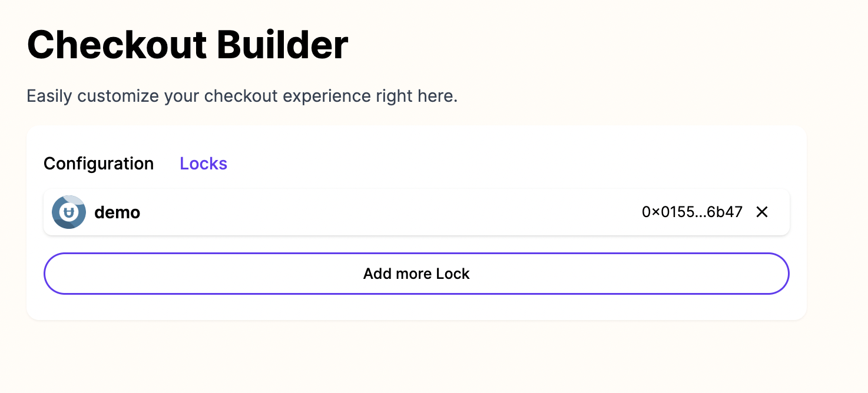Tap the blue Unlock logo beside demo

click(69, 212)
